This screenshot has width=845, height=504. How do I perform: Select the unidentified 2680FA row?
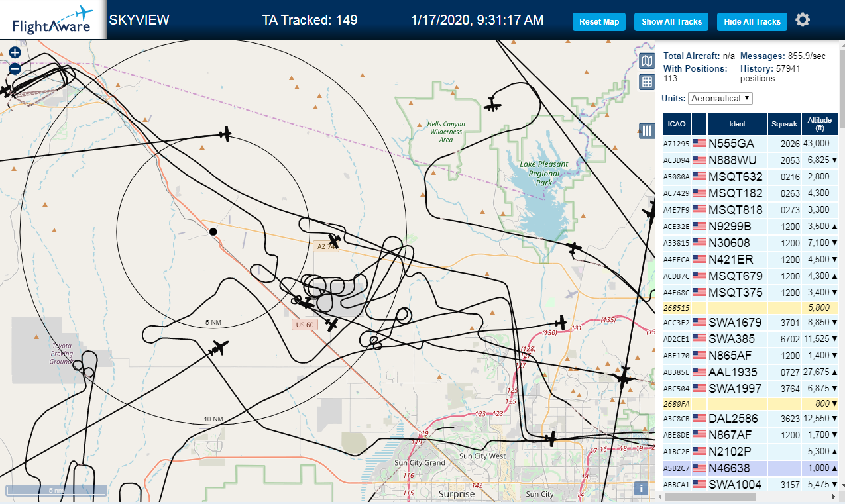(x=750, y=403)
